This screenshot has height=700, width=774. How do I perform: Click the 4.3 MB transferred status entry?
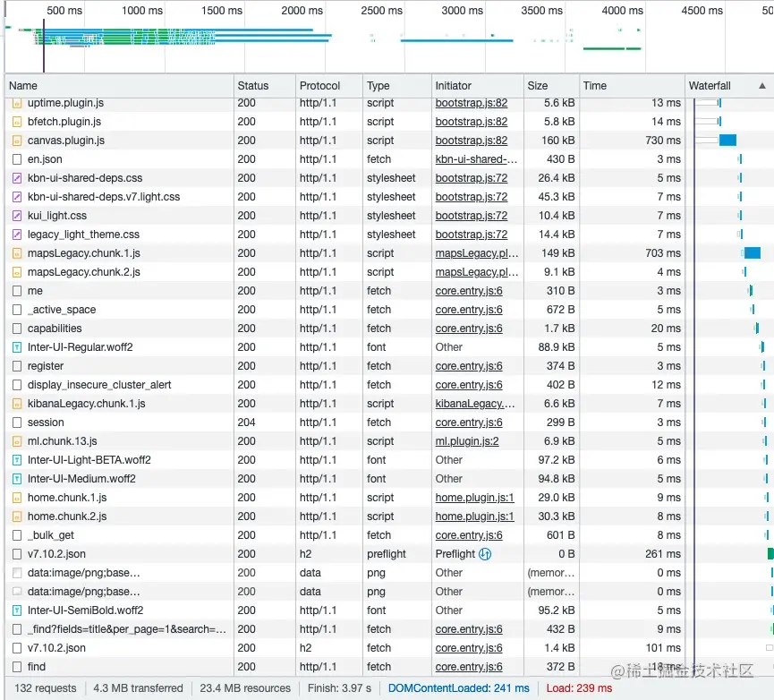[138, 688]
